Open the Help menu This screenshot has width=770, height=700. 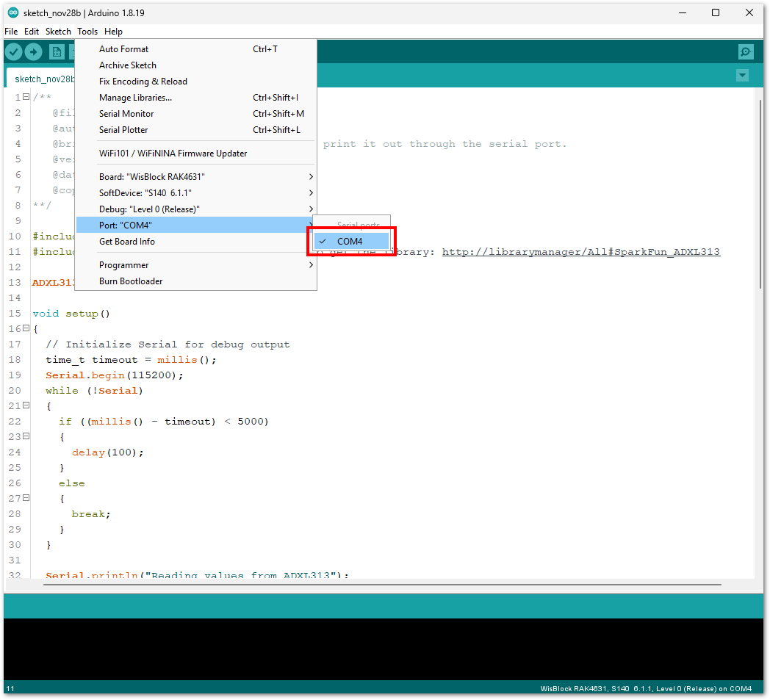pyautogui.click(x=113, y=32)
